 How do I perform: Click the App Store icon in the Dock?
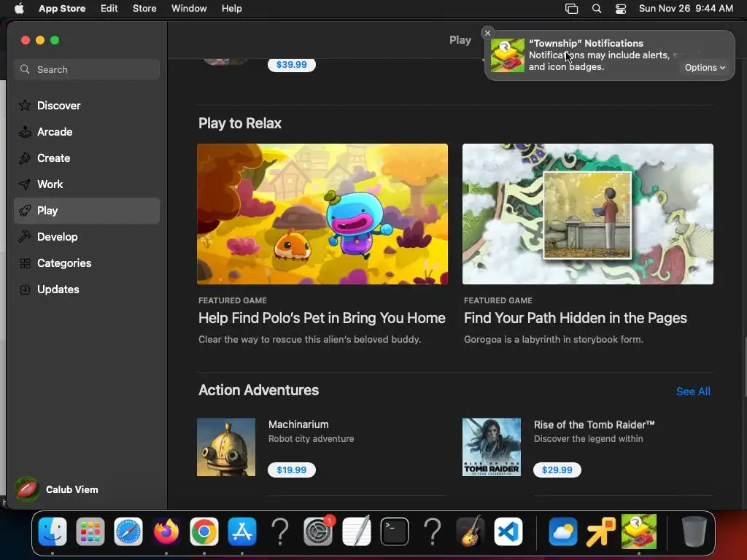242,532
